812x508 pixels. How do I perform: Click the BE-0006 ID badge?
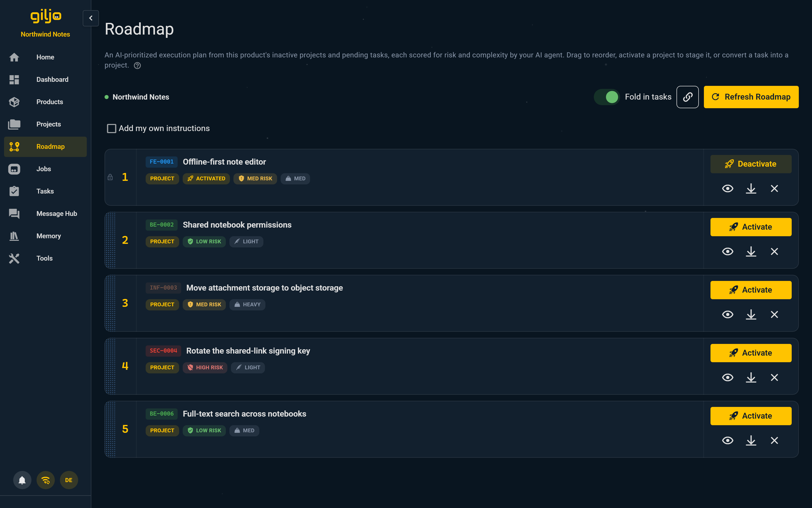[161, 414]
